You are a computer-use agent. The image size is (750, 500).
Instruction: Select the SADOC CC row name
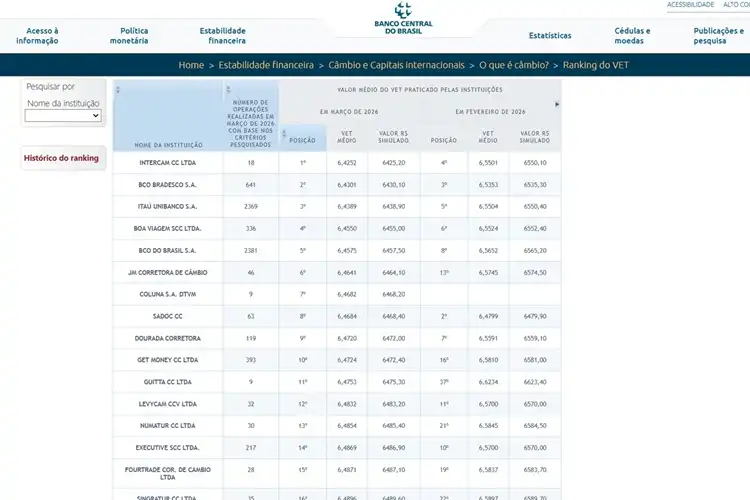tap(167, 316)
